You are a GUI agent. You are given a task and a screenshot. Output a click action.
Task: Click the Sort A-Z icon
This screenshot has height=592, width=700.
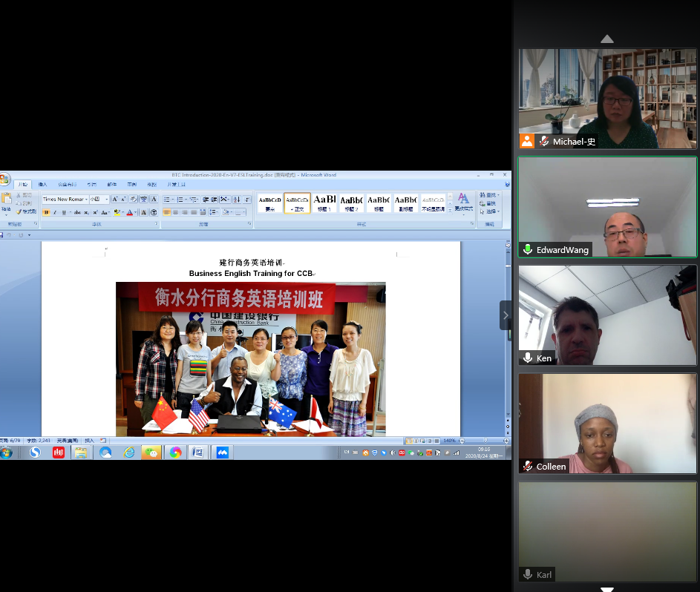(x=237, y=200)
